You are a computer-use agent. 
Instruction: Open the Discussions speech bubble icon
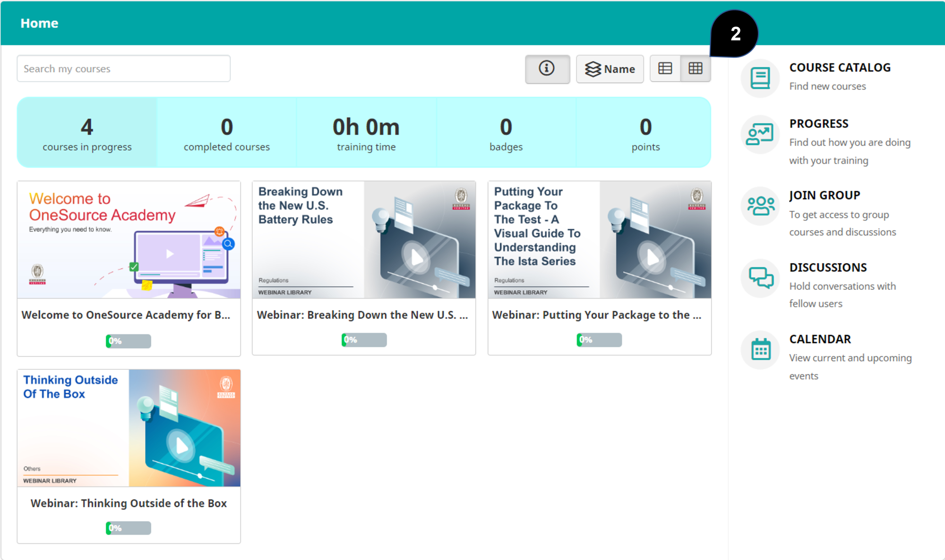760,278
